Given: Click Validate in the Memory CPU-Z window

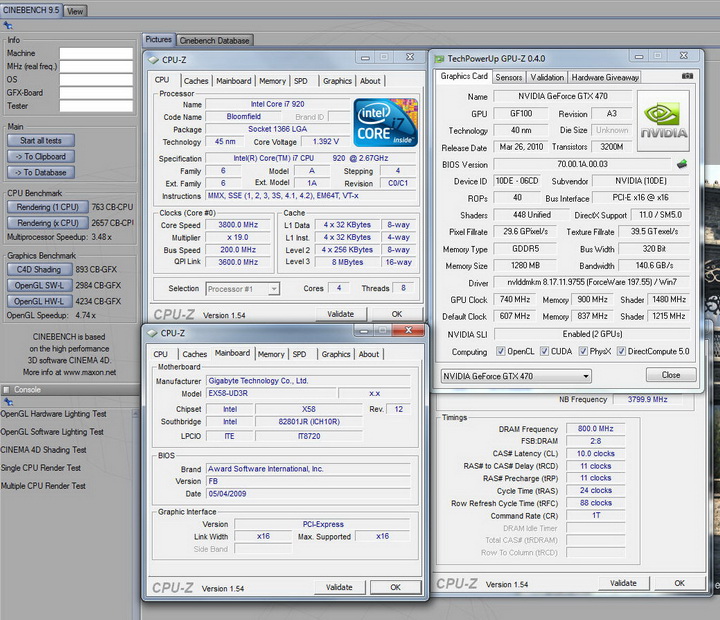Looking at the screenshot, I should [624, 583].
